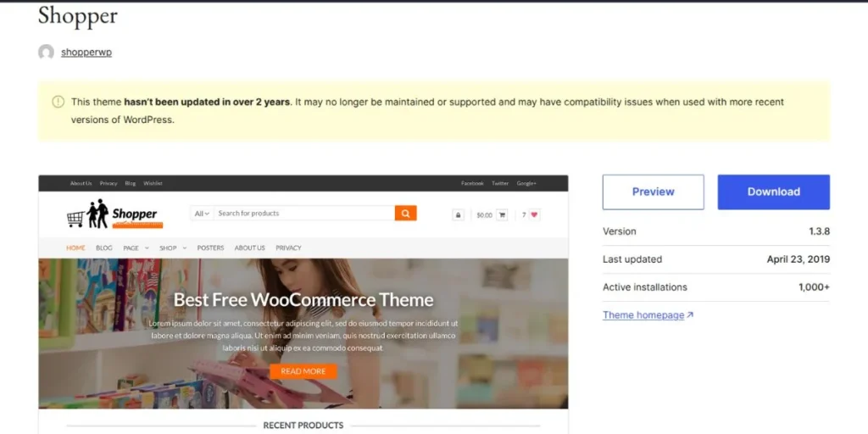Click Blog in top dark bar
The image size is (868, 434).
[x=130, y=183]
